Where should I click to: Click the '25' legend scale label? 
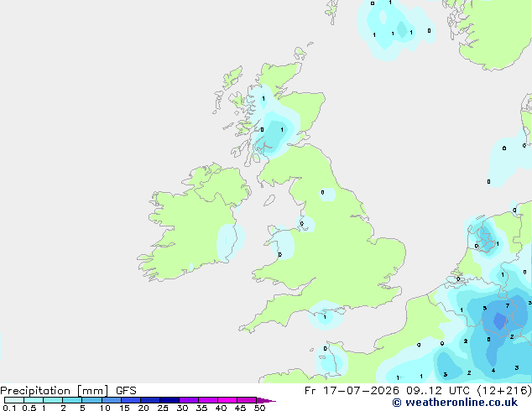point(163,408)
